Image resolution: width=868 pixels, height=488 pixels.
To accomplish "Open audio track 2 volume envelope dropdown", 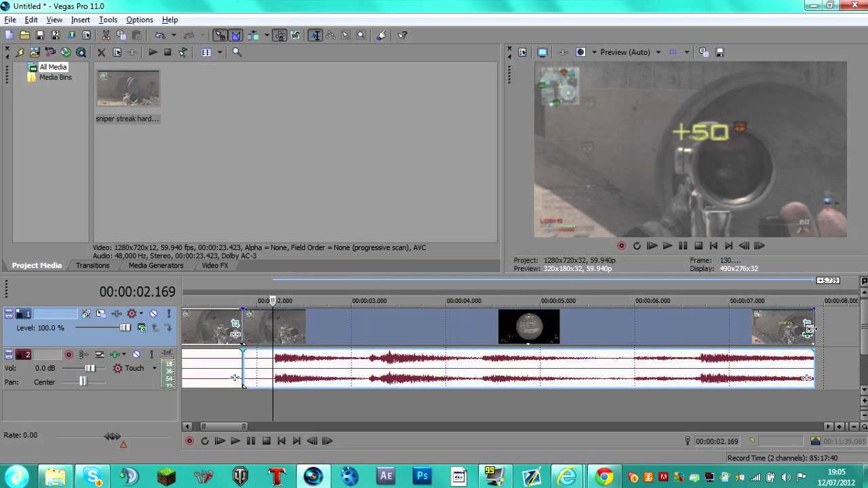I will pyautogui.click(x=123, y=354).
